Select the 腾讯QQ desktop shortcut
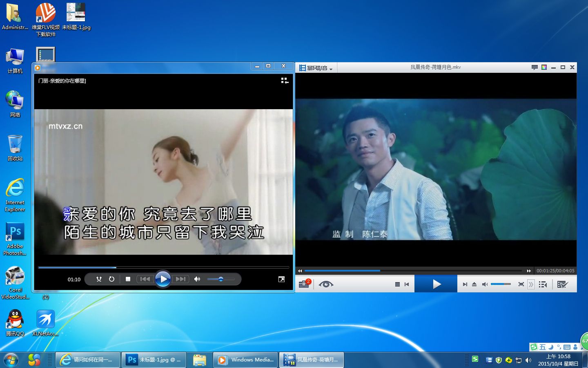588x368 pixels. tap(15, 323)
